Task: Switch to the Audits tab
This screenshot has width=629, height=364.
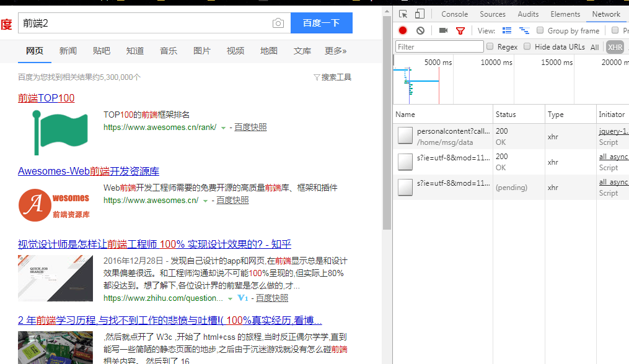Action: pos(528,14)
